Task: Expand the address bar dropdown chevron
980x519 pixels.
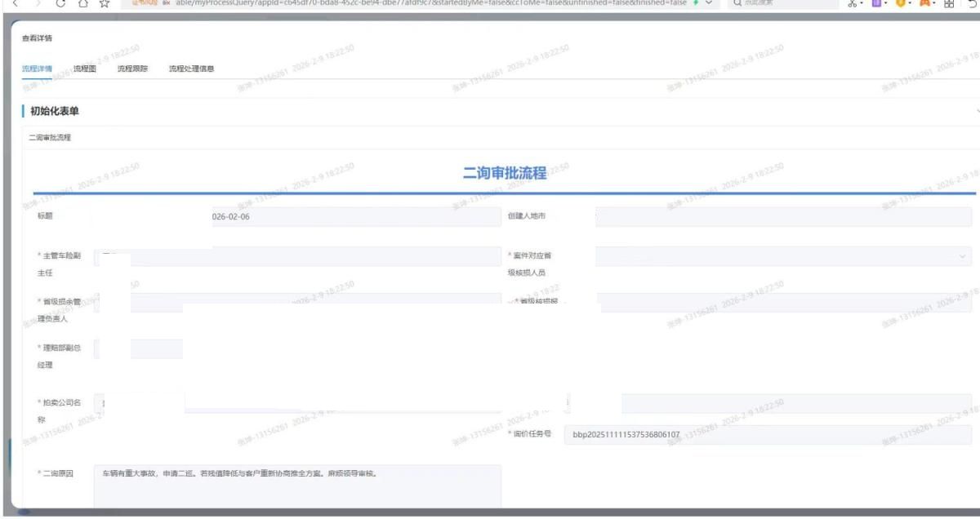Action: coord(708,4)
